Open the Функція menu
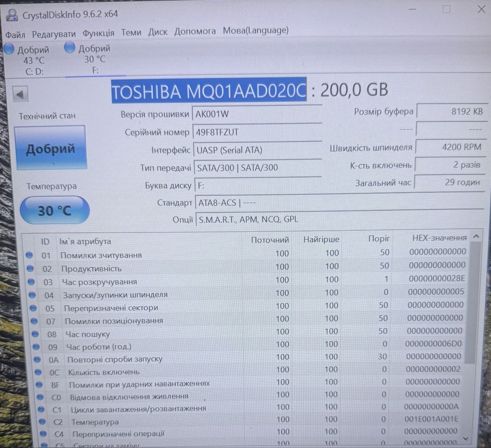491x448 pixels. [98, 33]
